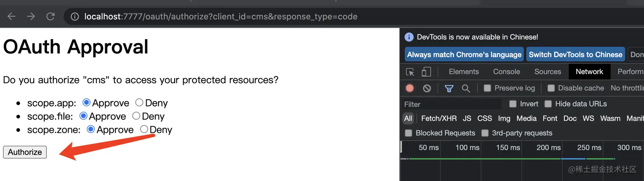Toggle the network filter funnel icon
644x181 pixels.
[449, 88]
